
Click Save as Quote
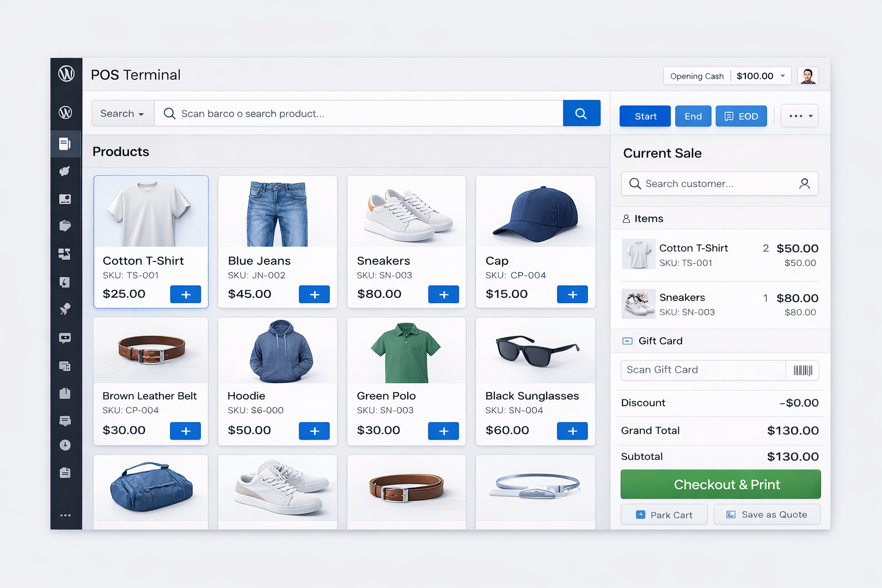(767, 514)
